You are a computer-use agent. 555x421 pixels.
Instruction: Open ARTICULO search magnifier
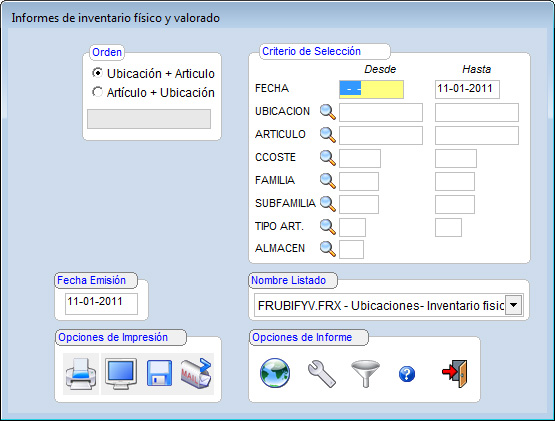click(328, 135)
